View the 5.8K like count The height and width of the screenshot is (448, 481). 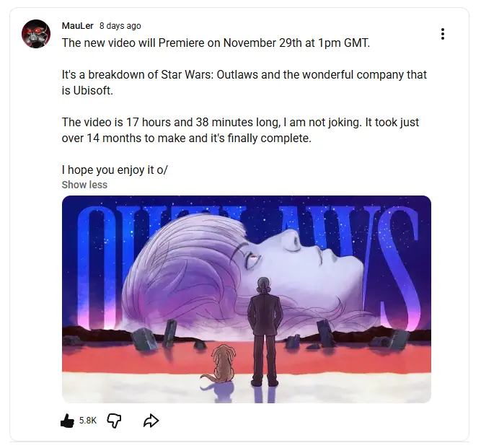tap(88, 421)
